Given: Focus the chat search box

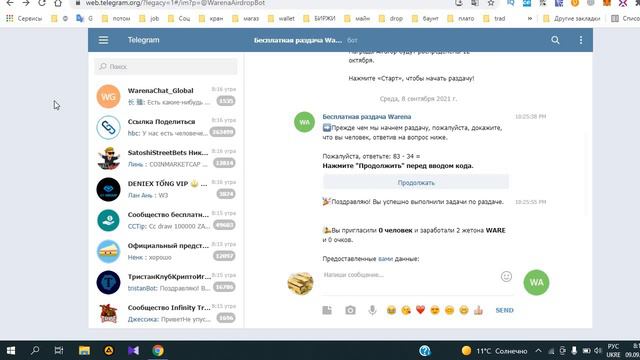Looking at the screenshot, I should tap(166, 66).
